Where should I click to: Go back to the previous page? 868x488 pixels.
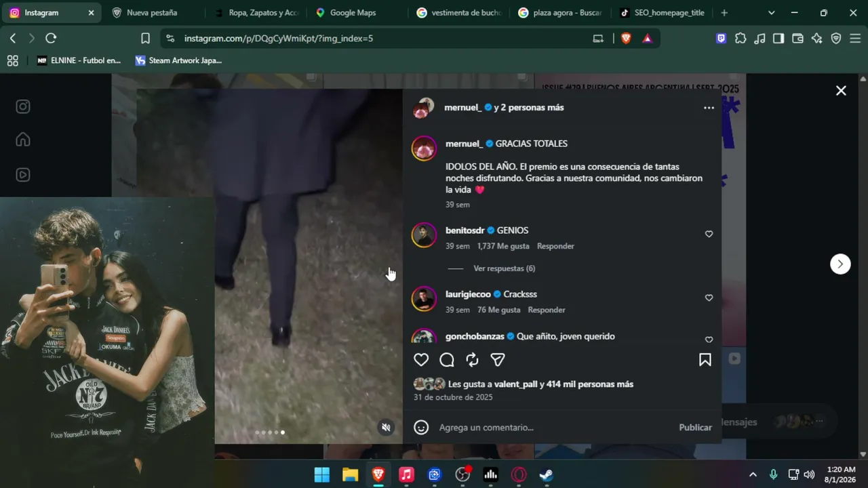coord(13,39)
